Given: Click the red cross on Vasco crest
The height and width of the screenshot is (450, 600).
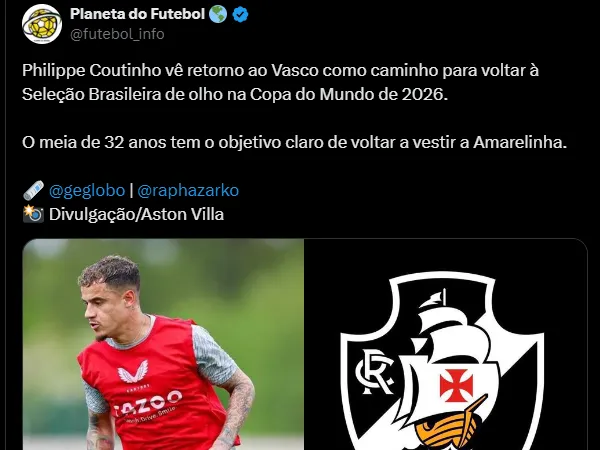Looking at the screenshot, I should (456, 385).
